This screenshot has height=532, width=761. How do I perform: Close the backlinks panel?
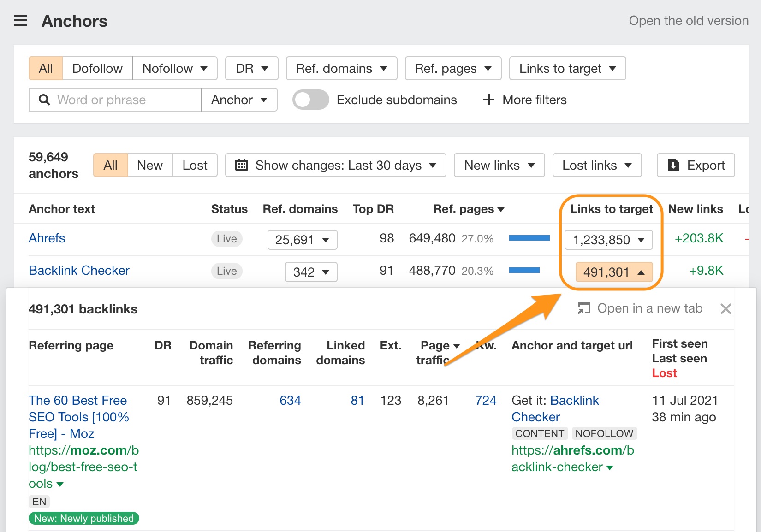[x=725, y=309]
